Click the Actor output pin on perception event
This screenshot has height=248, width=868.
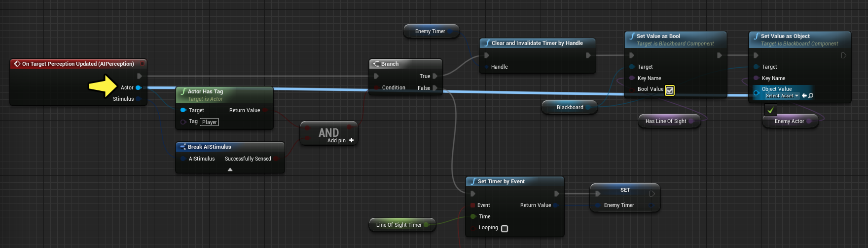[x=139, y=87]
